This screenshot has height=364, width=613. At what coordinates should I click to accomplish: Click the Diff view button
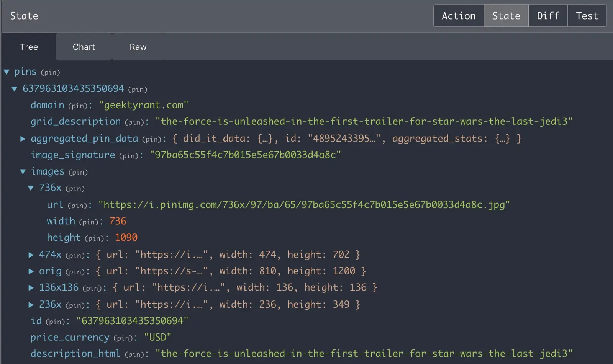(548, 16)
